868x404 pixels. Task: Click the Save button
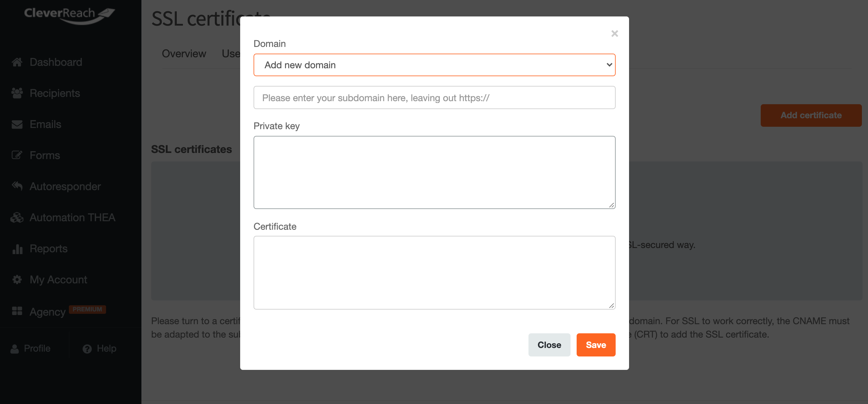pos(596,345)
